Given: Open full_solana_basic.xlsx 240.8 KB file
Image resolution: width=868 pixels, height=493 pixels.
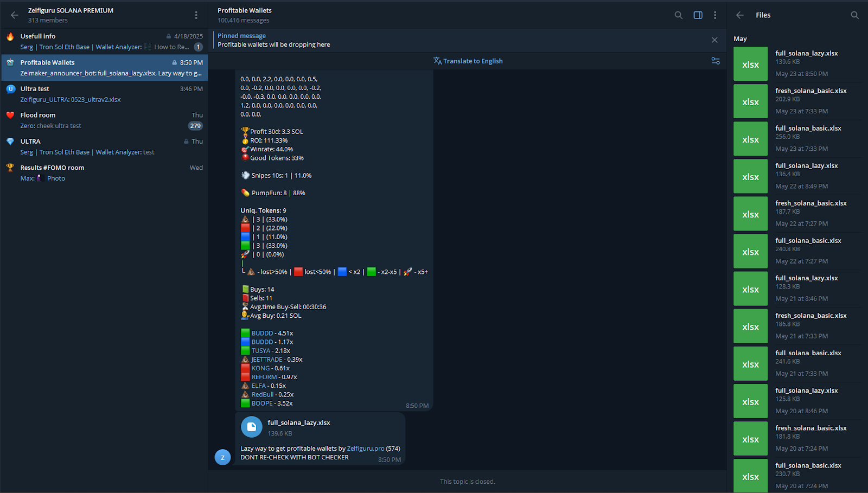Looking at the screenshot, I should (796, 251).
